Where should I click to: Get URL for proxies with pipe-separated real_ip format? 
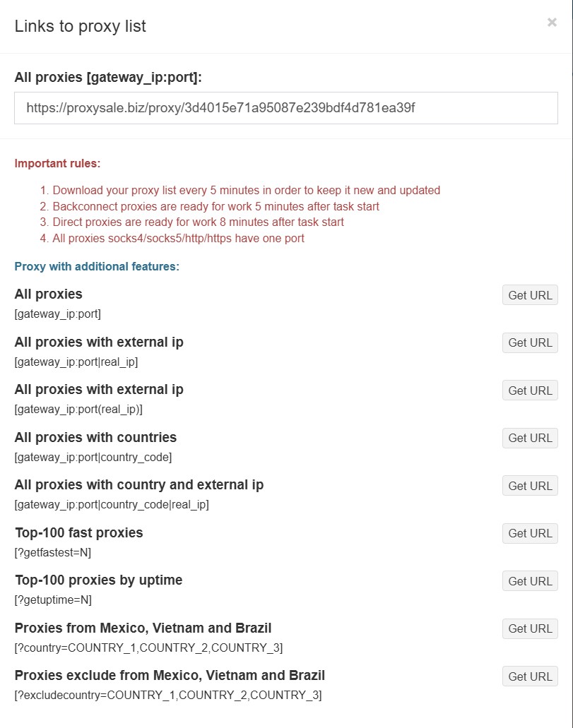click(530, 342)
